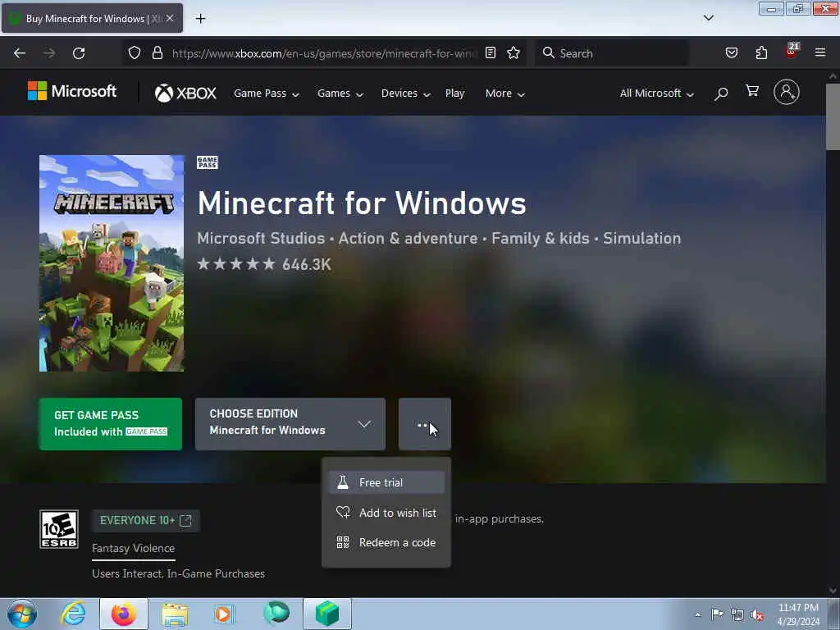
Task: Launch Internet Explorer from the taskbar
Action: pyautogui.click(x=73, y=614)
